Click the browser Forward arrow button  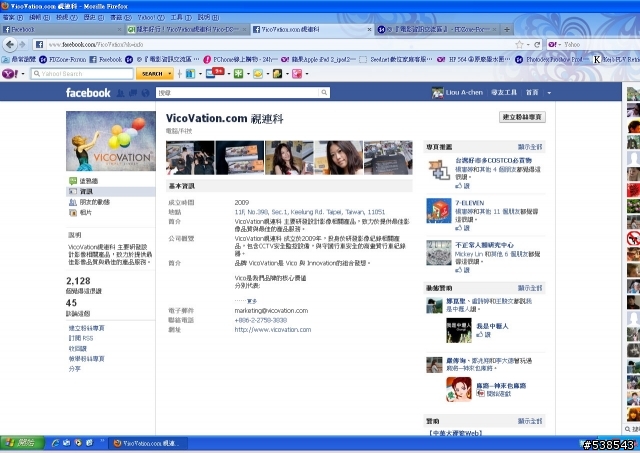click(x=22, y=44)
